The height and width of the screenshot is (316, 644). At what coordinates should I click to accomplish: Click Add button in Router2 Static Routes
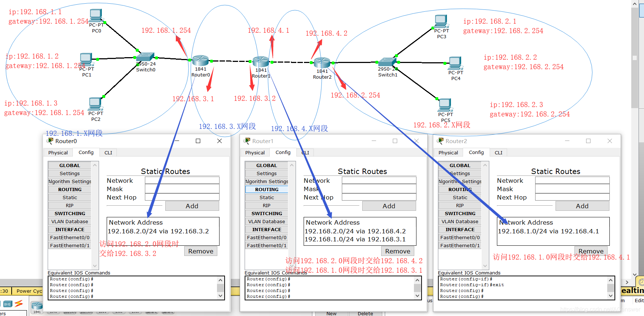click(582, 206)
